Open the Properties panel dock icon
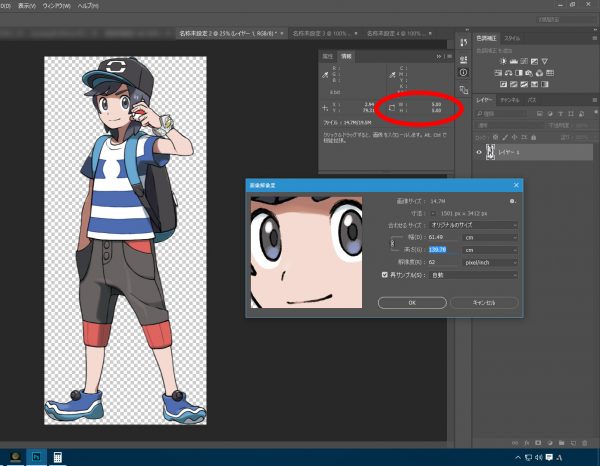Viewport: 600px width, 466px height. [x=463, y=59]
